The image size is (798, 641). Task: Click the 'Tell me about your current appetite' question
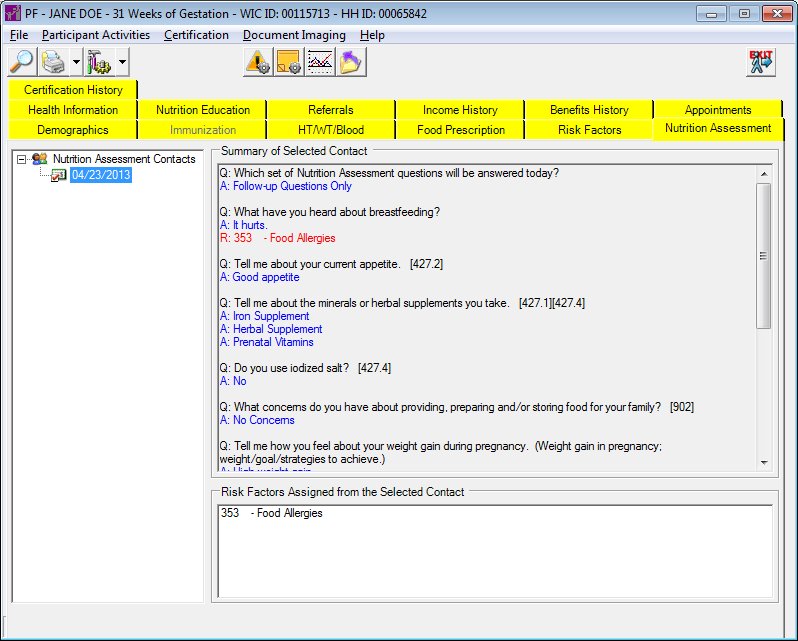pyautogui.click(x=331, y=264)
